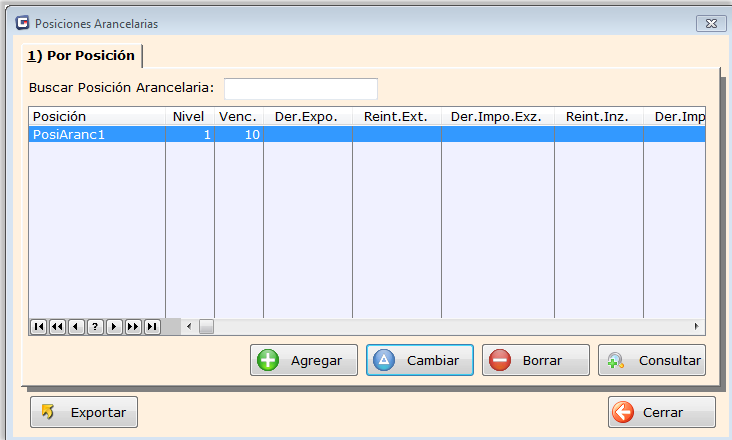
Task: Open Consultar to view the record
Action: pos(651,361)
